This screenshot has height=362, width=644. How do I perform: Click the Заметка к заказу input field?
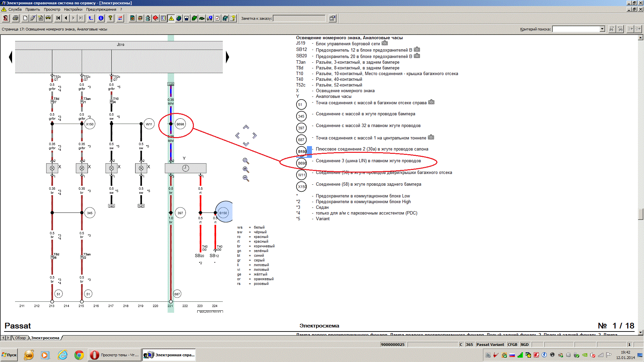tap(299, 18)
